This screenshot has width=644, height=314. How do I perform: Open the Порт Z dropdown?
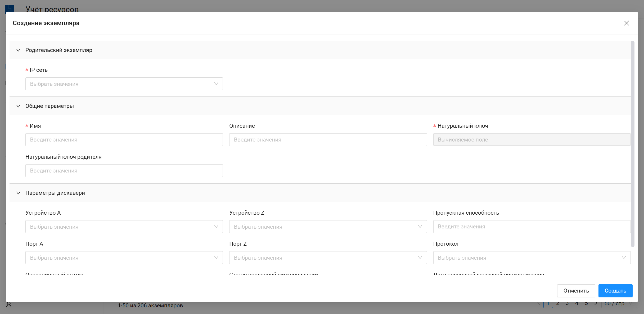[x=328, y=258]
